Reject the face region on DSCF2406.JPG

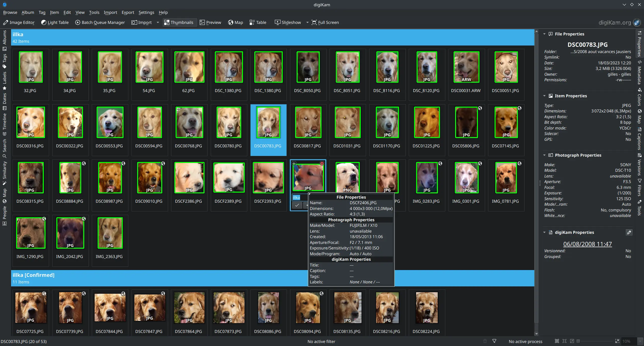(322, 163)
